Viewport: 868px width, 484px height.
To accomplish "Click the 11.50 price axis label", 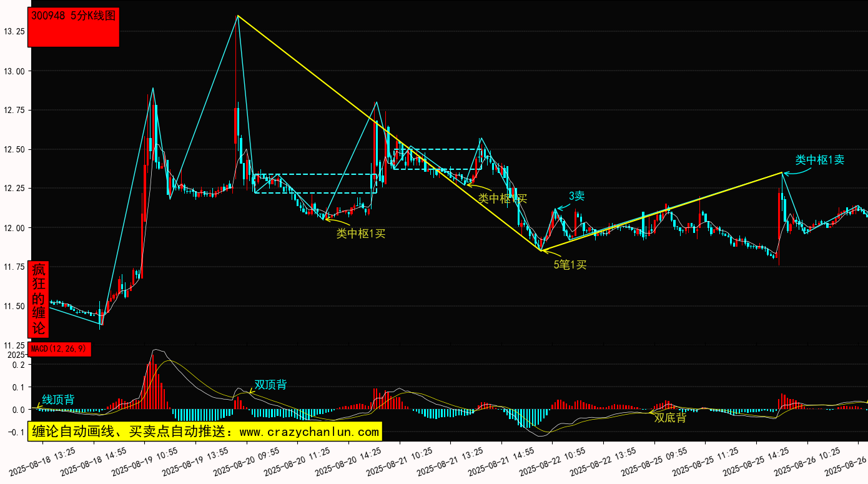I will tap(14, 306).
